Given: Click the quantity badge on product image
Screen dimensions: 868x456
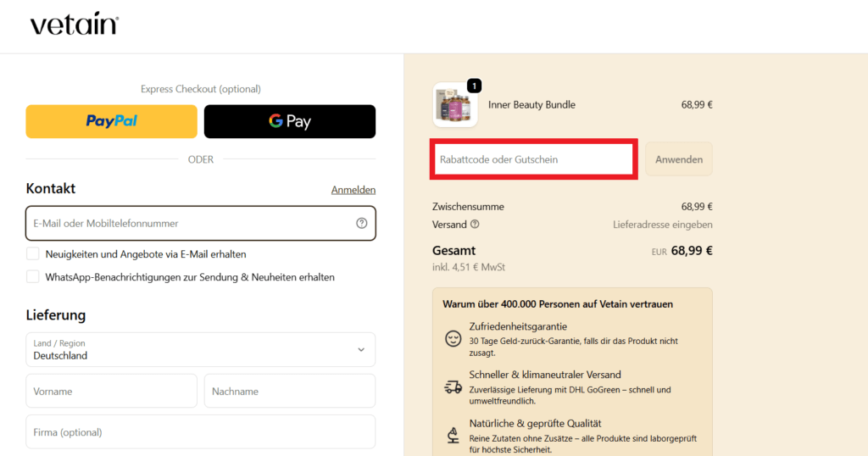Looking at the screenshot, I should (x=475, y=86).
